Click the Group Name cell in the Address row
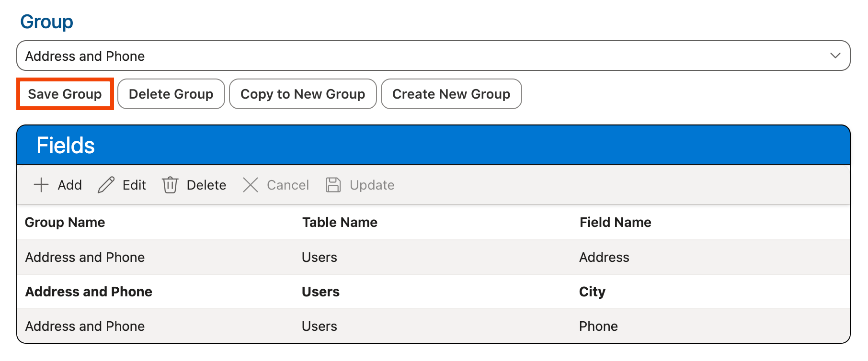The height and width of the screenshot is (361, 868). 85,258
